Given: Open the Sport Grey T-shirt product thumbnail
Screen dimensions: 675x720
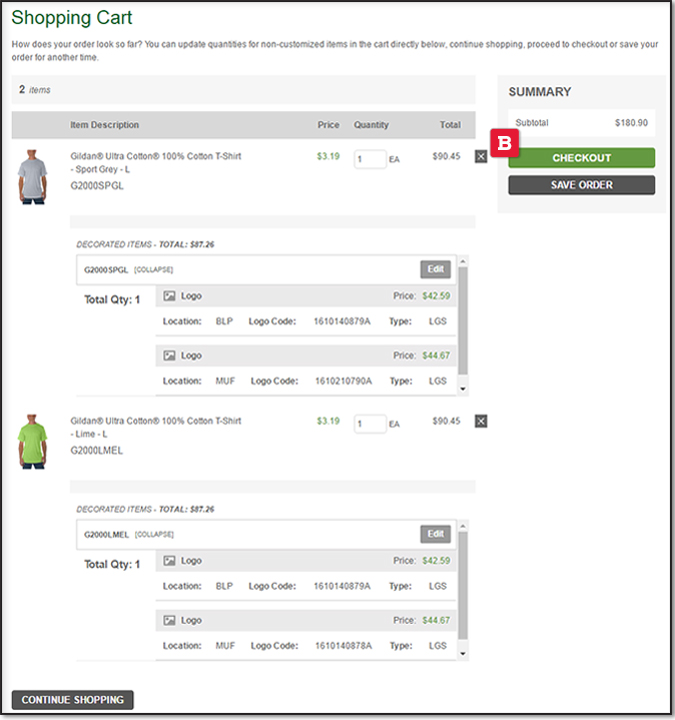Looking at the screenshot, I should click(x=32, y=176).
